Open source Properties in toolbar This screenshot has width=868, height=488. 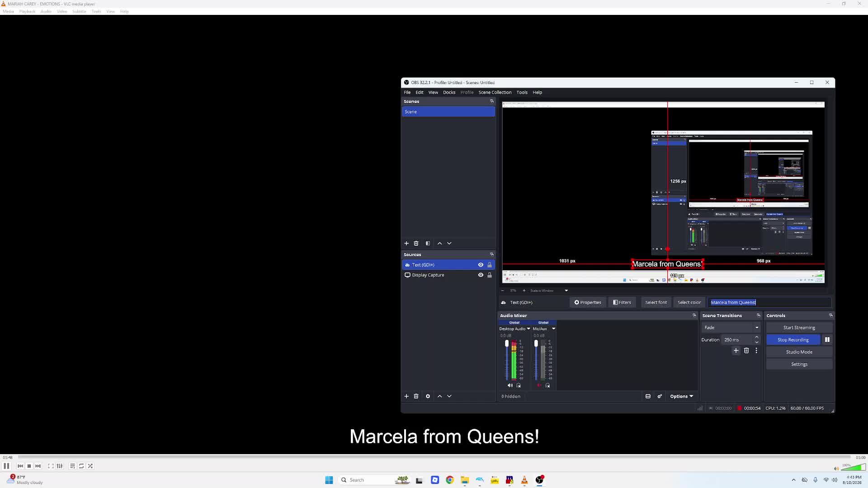[588, 302]
